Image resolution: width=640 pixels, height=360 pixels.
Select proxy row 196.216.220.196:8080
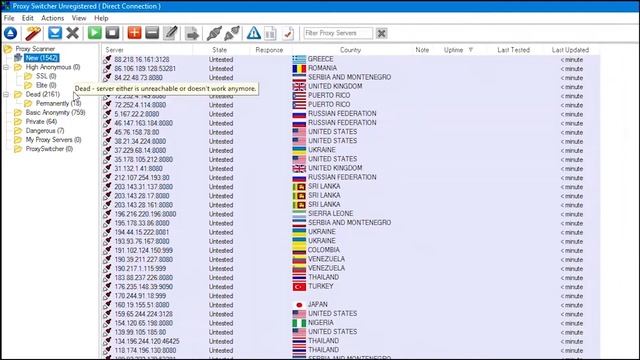click(351, 214)
